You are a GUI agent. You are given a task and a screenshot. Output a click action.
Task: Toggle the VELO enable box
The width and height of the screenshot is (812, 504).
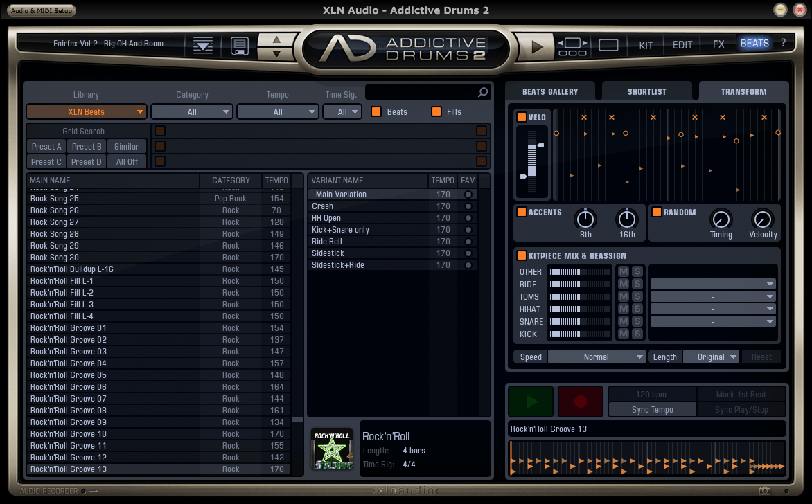(x=522, y=117)
